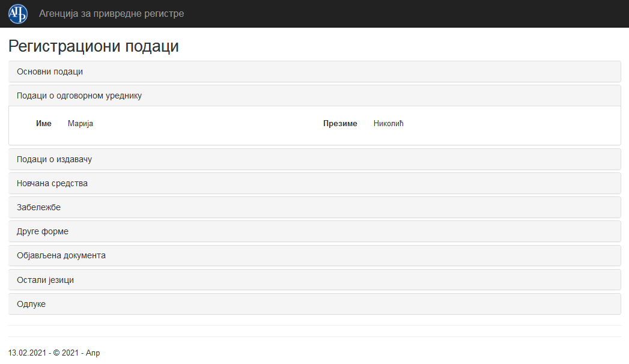The image size is (629, 364).
Task: Click the APR logo icon
Action: 18,14
